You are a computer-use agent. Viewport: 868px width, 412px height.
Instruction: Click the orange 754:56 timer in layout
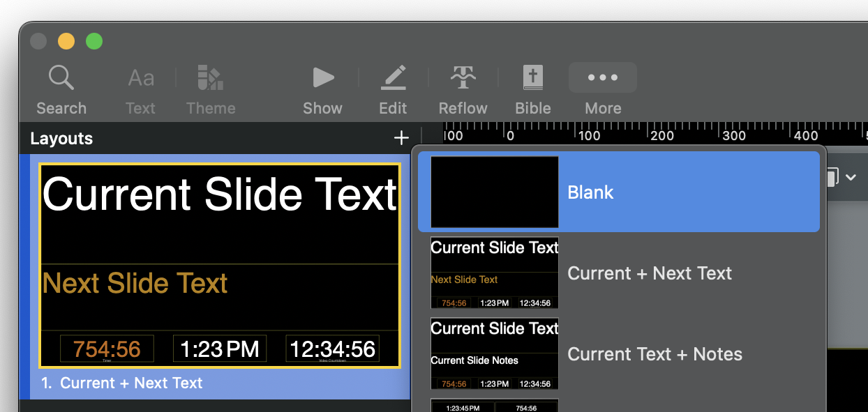pos(107,349)
